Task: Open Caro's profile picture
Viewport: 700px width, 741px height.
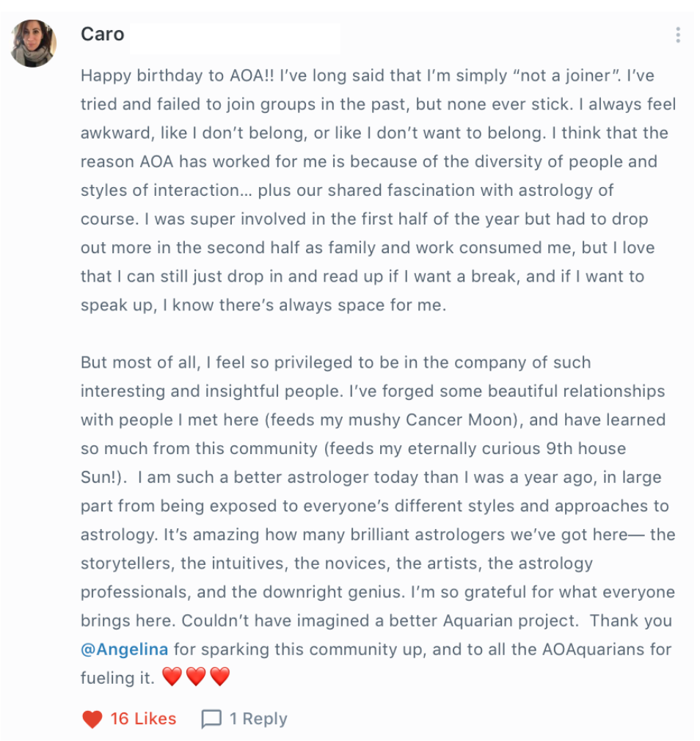Action: pos(33,43)
